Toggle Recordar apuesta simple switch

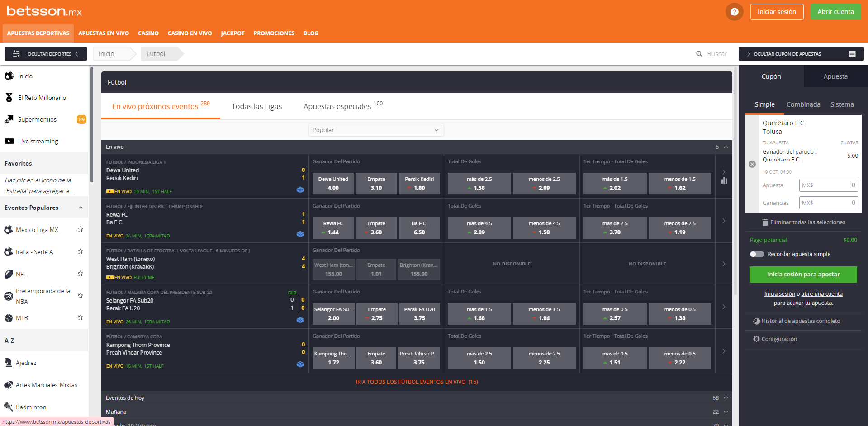[757, 254]
